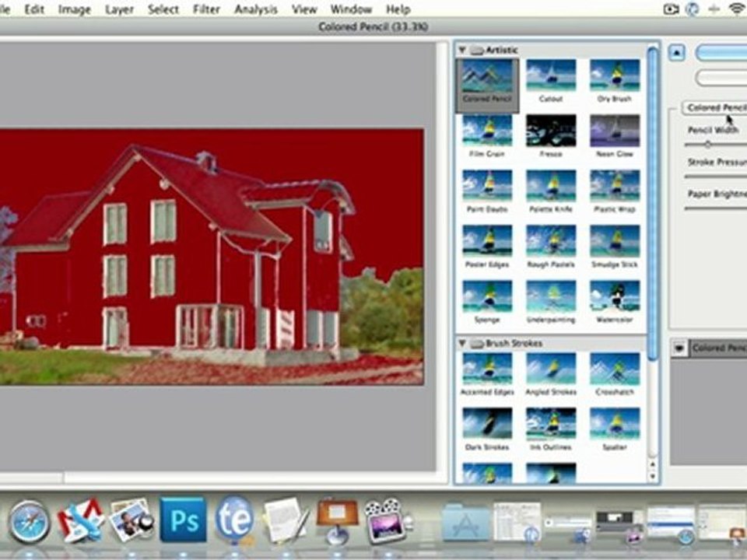Open the Applications folder stack in Dock
Screen dimensions: 747x560
[x=465, y=522]
